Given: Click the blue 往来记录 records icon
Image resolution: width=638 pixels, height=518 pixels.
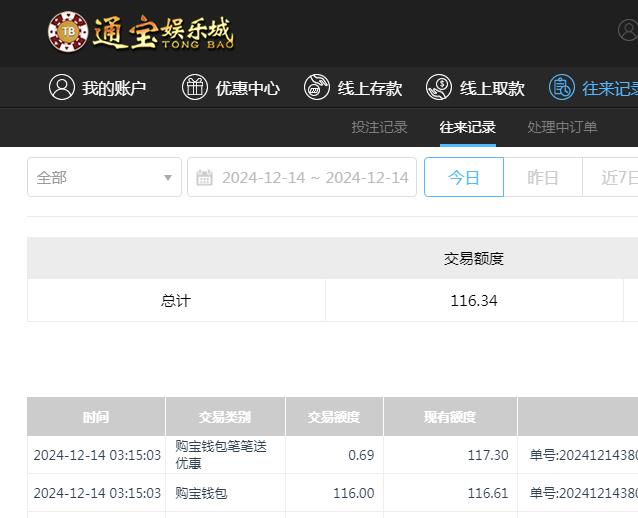Looking at the screenshot, I should [562, 87].
